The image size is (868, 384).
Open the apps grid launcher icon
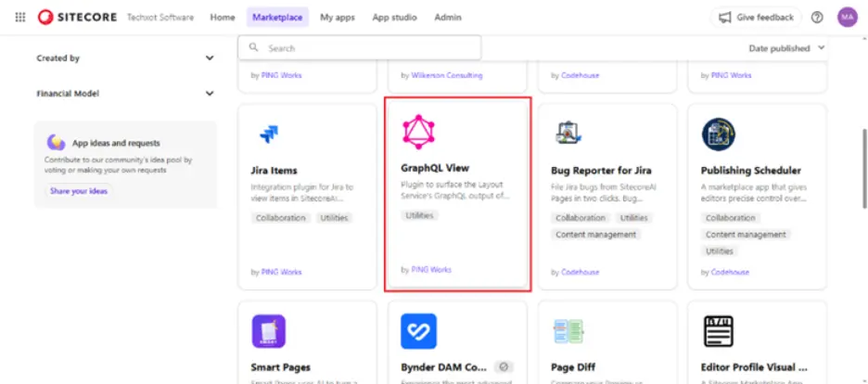click(x=19, y=17)
